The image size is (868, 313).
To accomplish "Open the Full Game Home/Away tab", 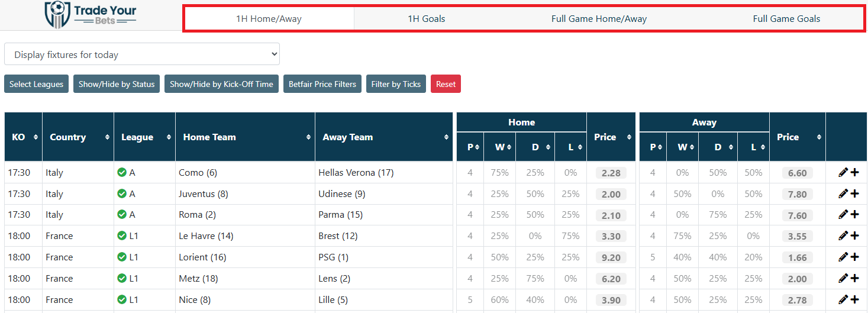I will [599, 19].
